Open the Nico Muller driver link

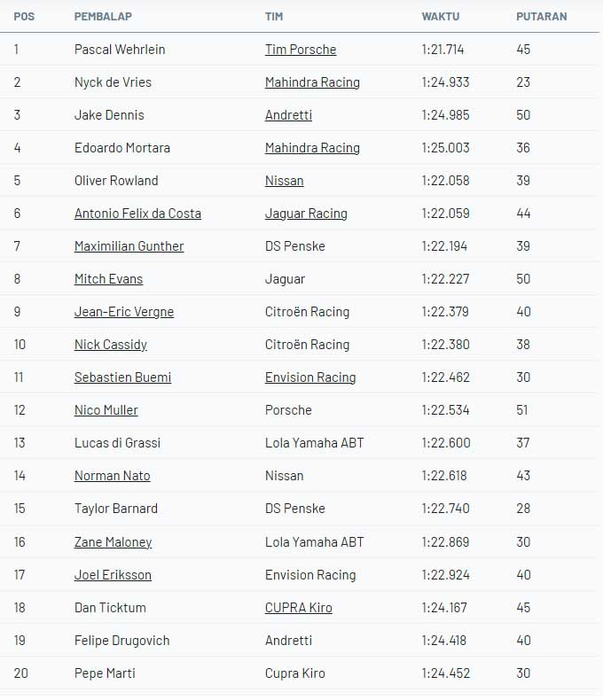[106, 410]
